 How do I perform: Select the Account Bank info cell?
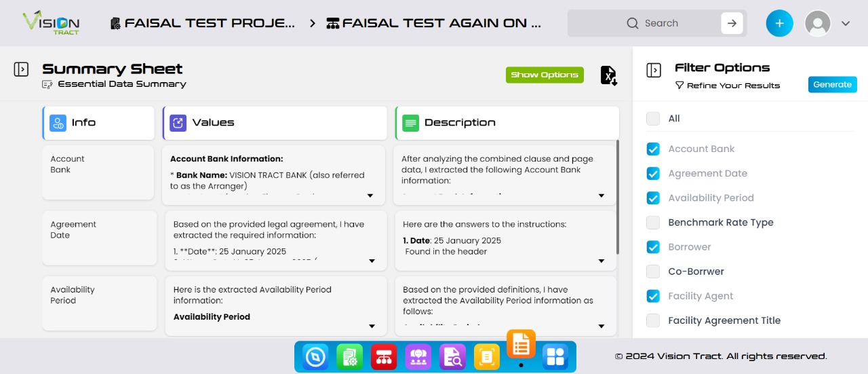tap(98, 172)
